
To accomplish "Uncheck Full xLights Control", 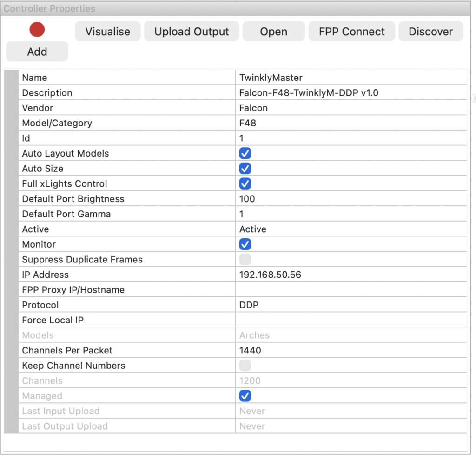I will click(x=245, y=183).
